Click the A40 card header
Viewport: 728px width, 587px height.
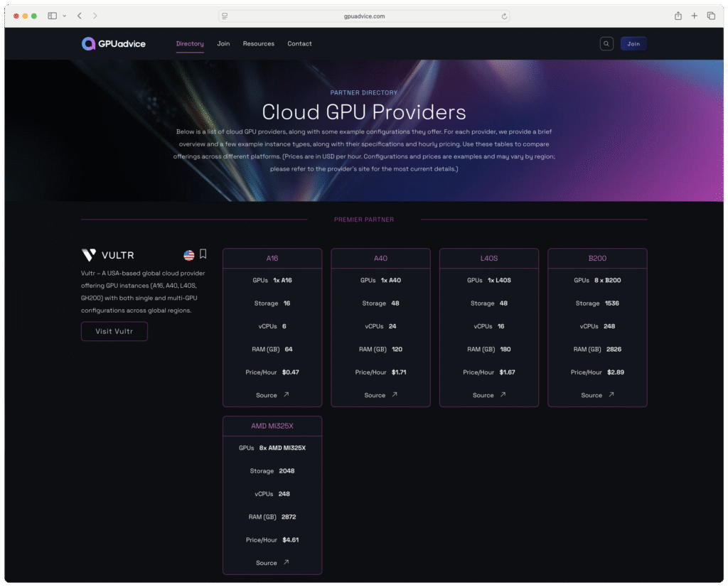(381, 259)
